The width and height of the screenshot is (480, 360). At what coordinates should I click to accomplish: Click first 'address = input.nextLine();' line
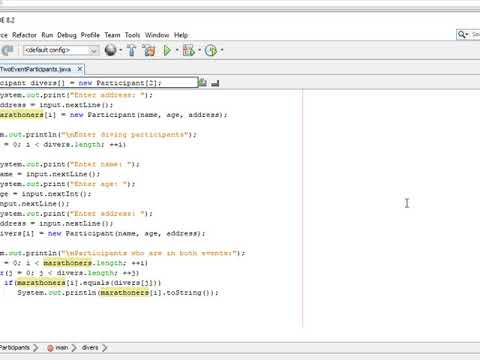(x=56, y=105)
